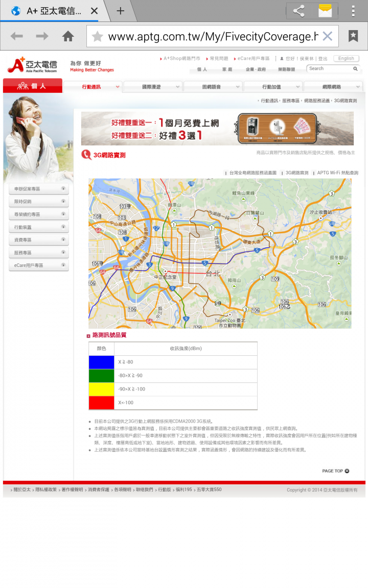Click the 亞太電信 Asia Pacific Telecom logo
This screenshot has height=588, width=368.
[x=33, y=65]
